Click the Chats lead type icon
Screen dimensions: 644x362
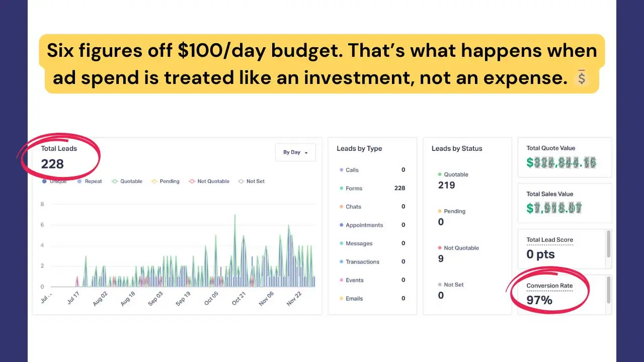click(x=342, y=207)
